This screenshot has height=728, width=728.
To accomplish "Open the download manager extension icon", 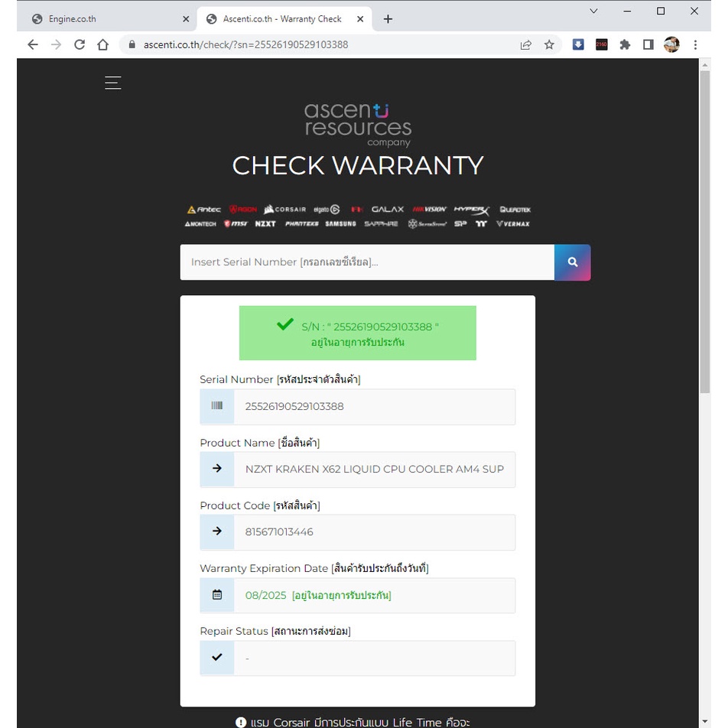I will (x=578, y=45).
